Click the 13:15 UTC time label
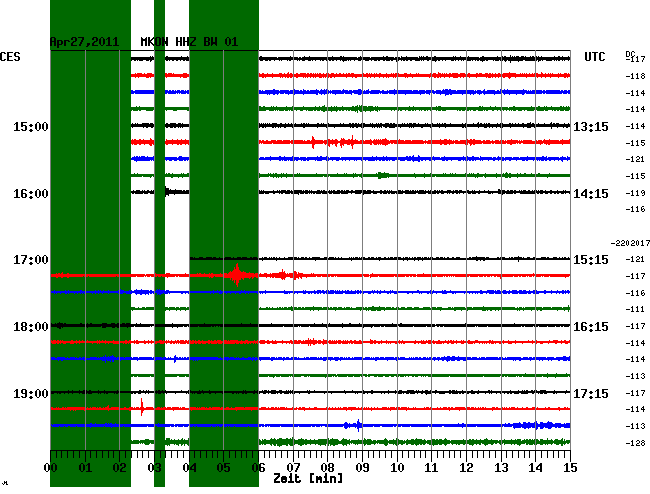Image resolution: width=650 pixels, height=494 pixels. [x=591, y=127]
